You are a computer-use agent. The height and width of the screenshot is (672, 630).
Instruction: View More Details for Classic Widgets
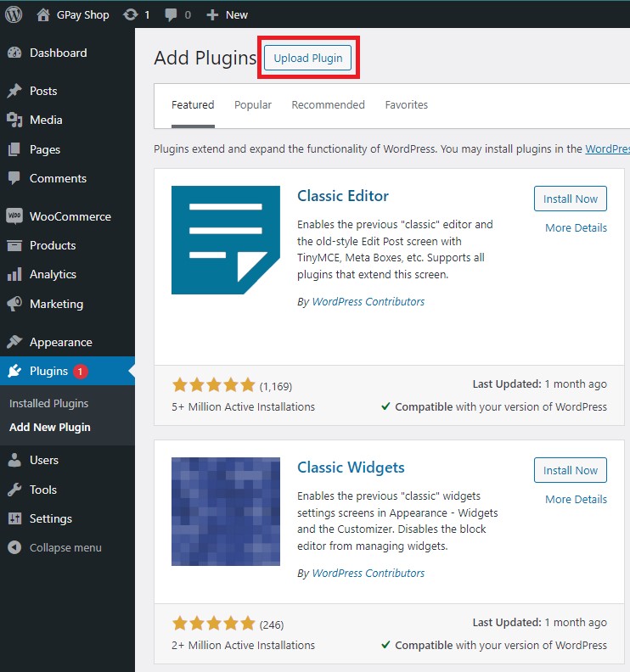pos(576,499)
